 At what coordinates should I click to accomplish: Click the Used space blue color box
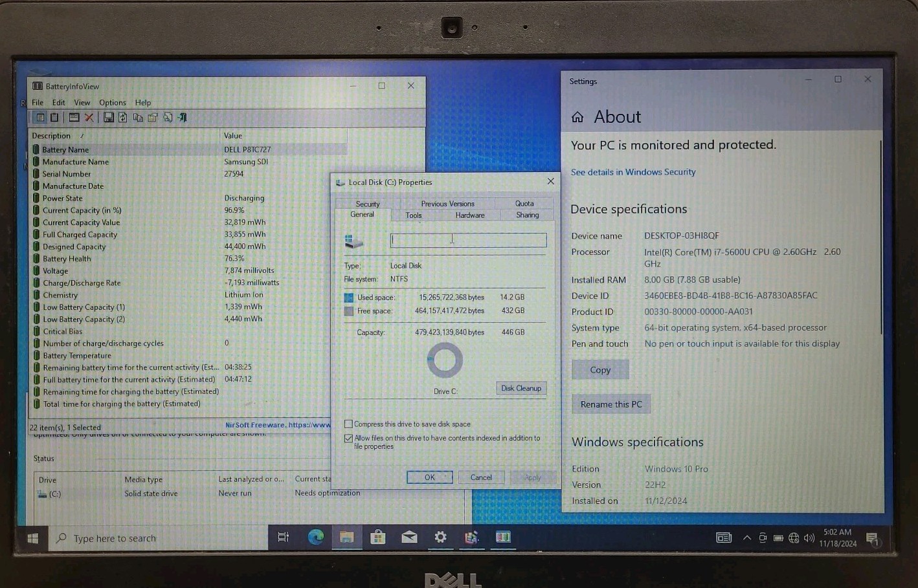click(x=349, y=298)
